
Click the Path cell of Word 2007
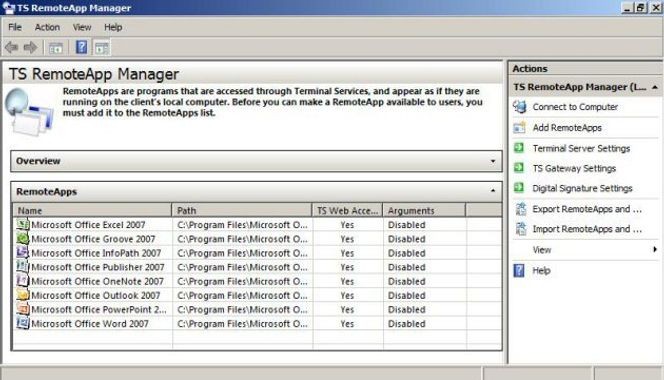[x=242, y=324]
